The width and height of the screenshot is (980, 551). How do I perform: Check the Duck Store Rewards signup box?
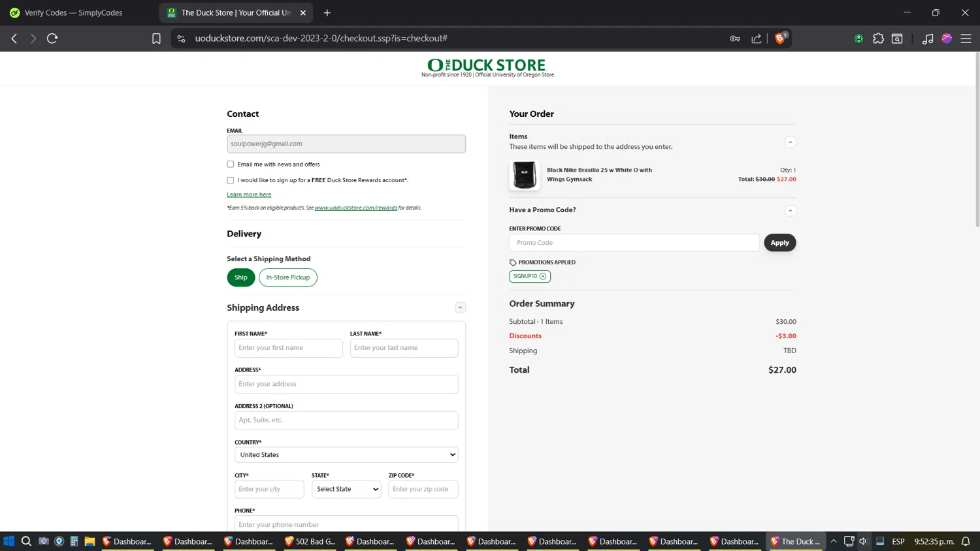point(230,180)
